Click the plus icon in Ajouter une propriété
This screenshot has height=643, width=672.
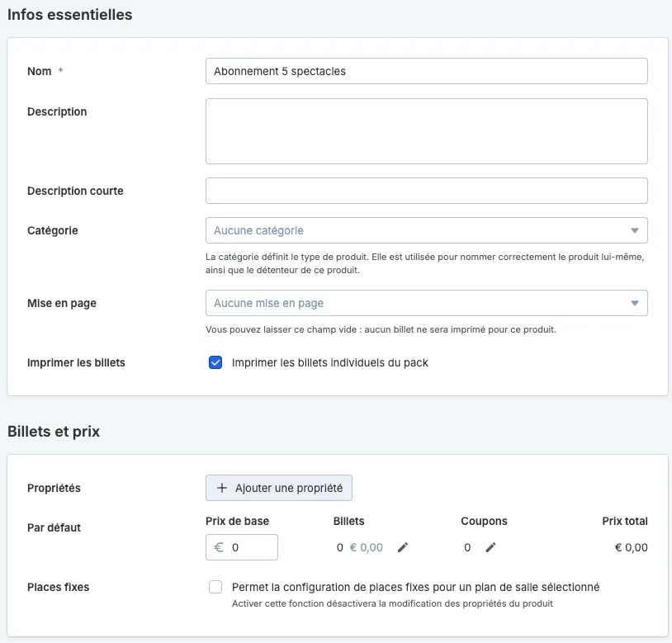click(x=221, y=488)
